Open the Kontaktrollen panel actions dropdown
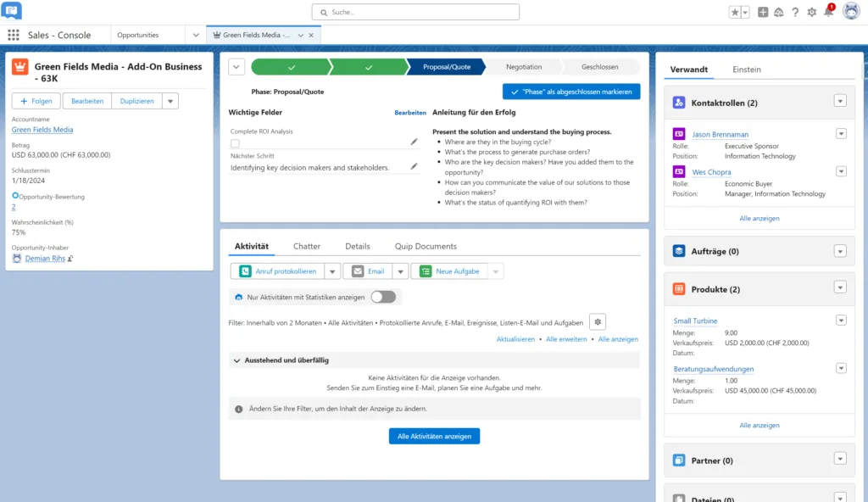The height and width of the screenshot is (502, 868). pyautogui.click(x=840, y=102)
